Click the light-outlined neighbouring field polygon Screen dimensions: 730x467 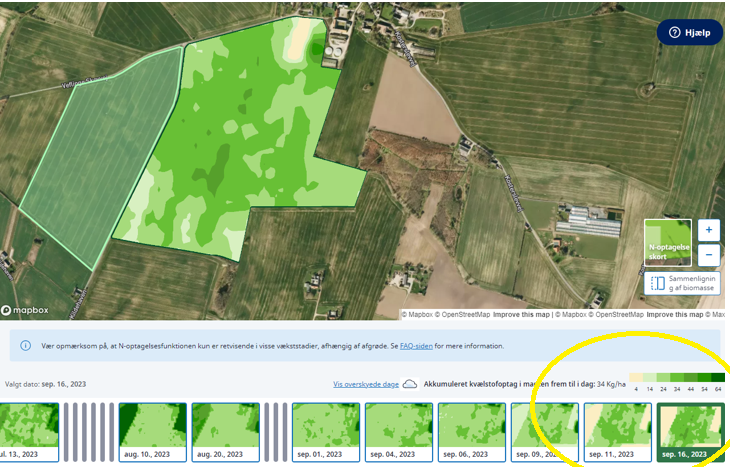click(100, 158)
